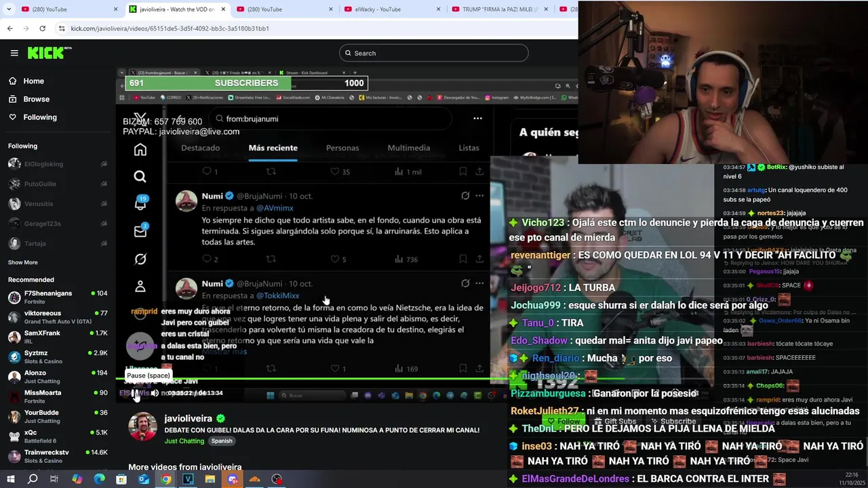Open ElGlogloking followed channel
This screenshot has height=488, width=868.
58,164
